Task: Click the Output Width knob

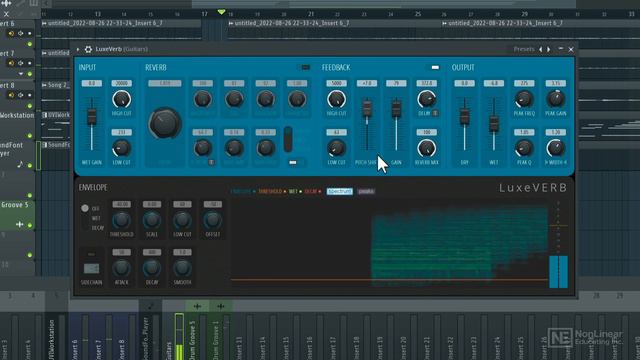Action: [555, 148]
